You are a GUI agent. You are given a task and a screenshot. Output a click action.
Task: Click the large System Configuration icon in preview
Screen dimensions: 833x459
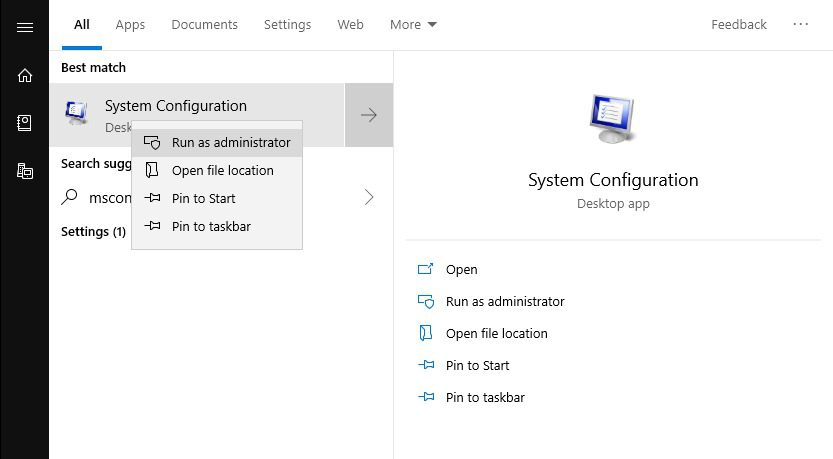click(x=612, y=118)
